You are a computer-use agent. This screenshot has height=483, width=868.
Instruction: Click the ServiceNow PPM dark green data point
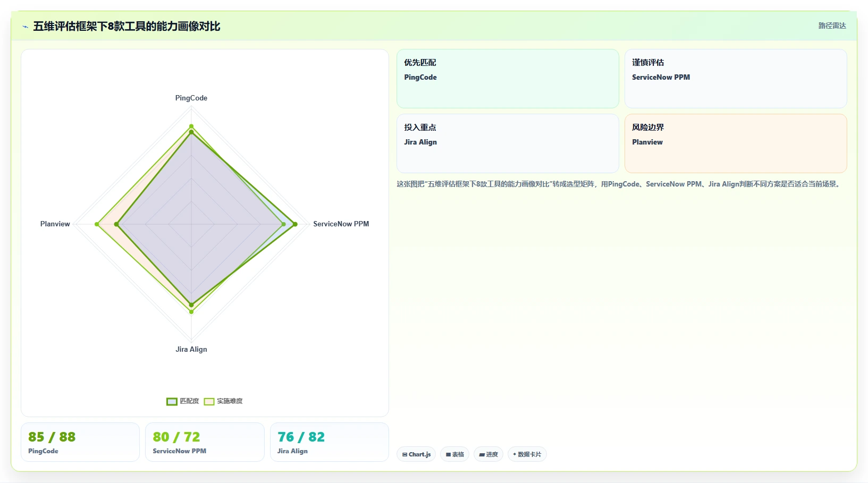click(295, 224)
